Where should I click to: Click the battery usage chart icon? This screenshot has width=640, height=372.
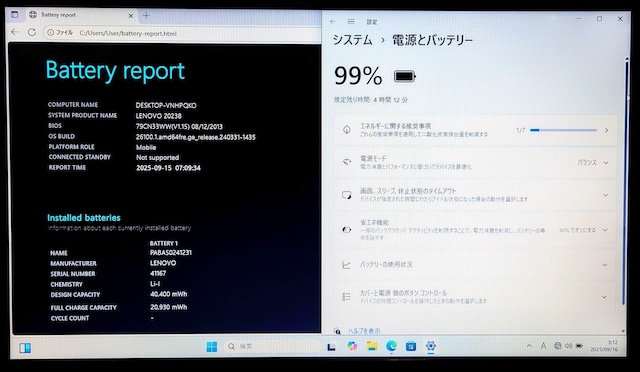pos(346,265)
